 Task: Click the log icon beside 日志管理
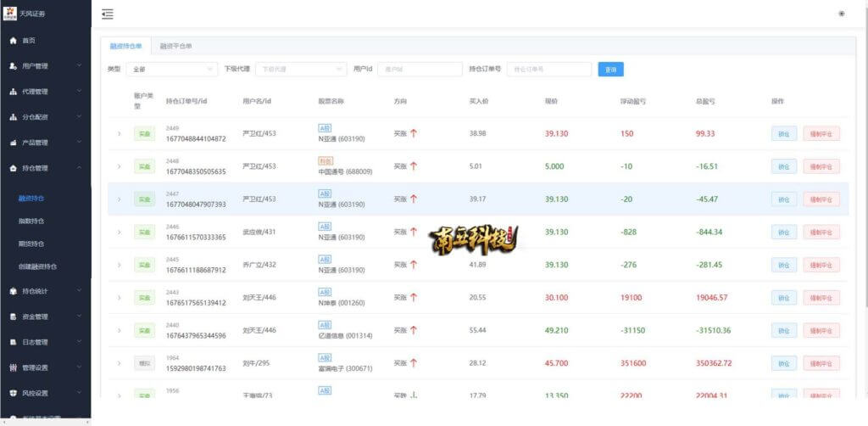[14, 342]
